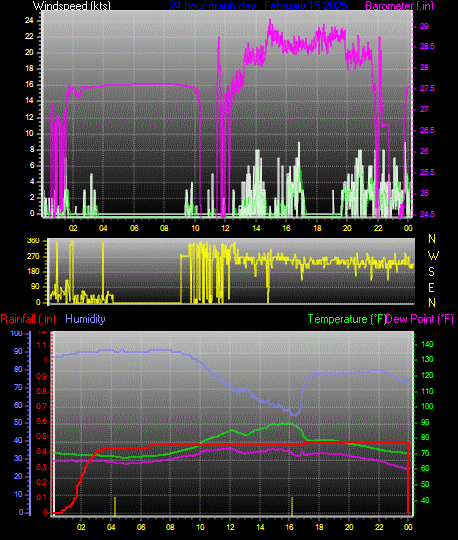
Task: Click the '26.5' value on barometer axis
Action: click(x=427, y=131)
